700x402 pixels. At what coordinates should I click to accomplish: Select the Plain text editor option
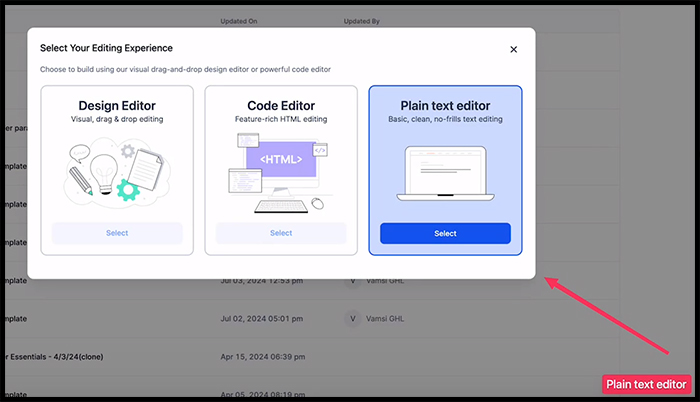(445, 233)
